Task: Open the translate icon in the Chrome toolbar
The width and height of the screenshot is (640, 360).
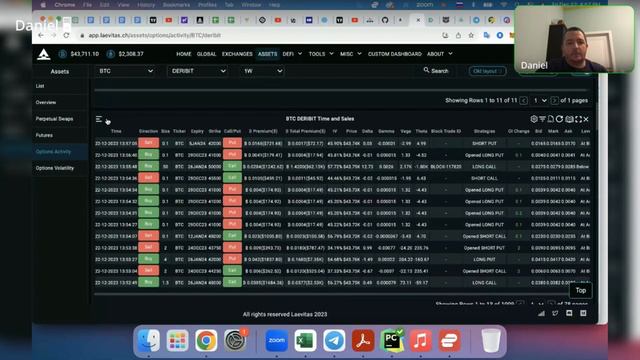Action: click(487, 36)
